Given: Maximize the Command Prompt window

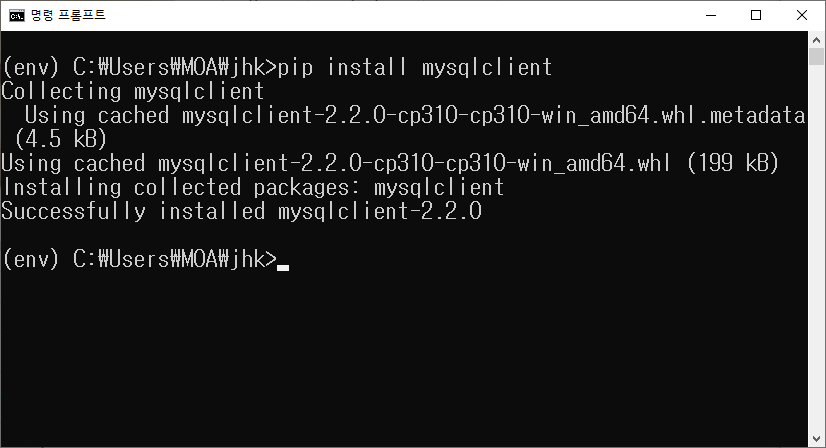Looking at the screenshot, I should coord(756,15).
